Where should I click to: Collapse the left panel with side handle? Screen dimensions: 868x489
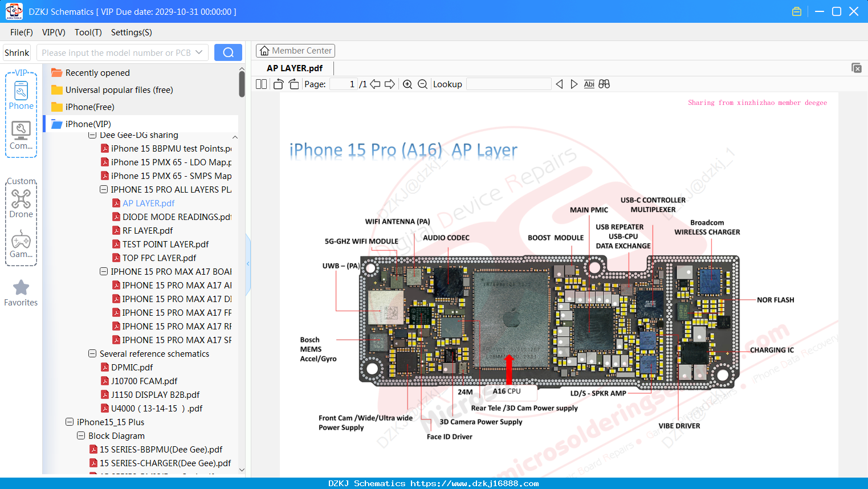(248, 263)
